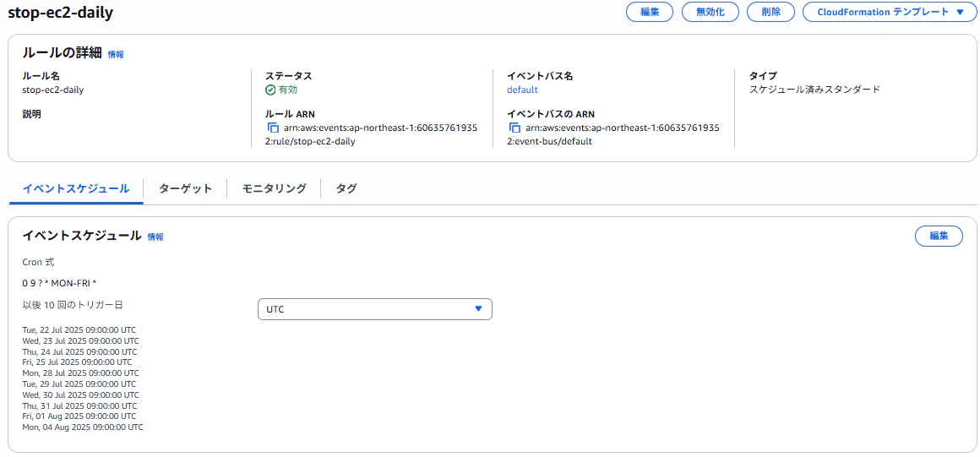Click the 説明 field label
The image size is (980, 457).
pyautogui.click(x=32, y=114)
